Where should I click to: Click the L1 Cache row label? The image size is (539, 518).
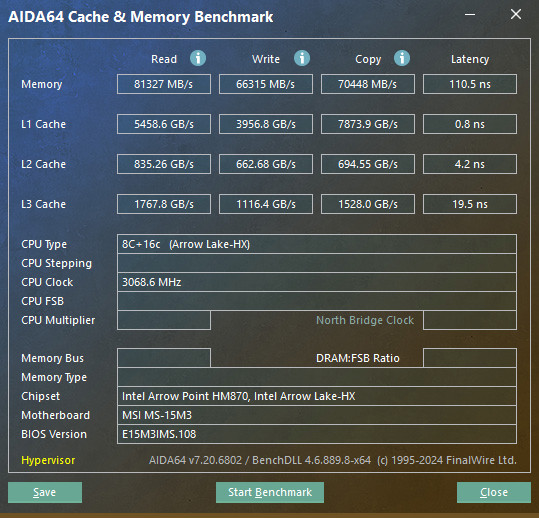(43, 124)
